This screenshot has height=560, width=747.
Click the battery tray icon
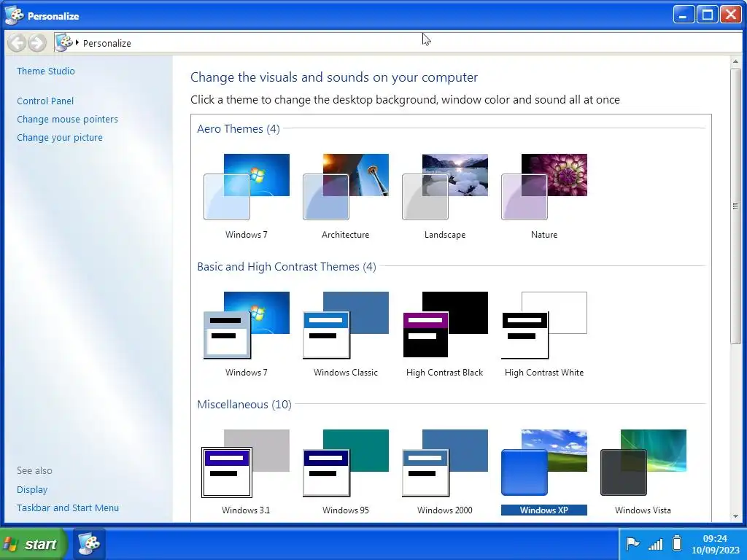click(x=677, y=543)
